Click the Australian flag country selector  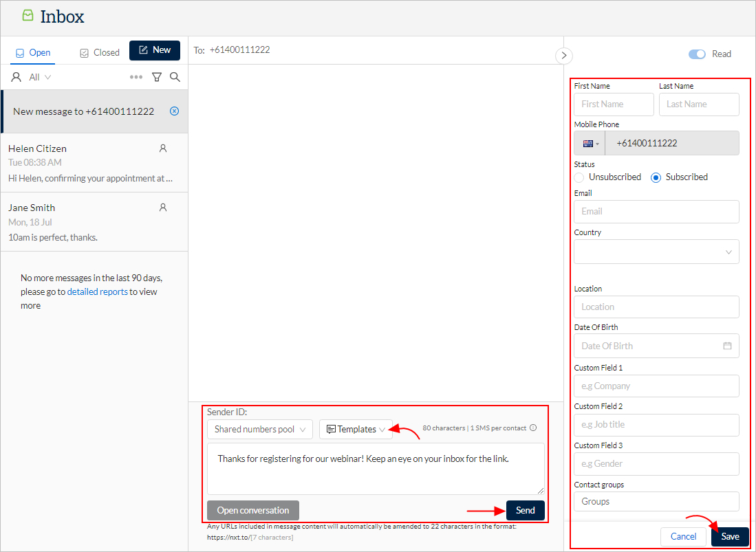pyautogui.click(x=589, y=143)
